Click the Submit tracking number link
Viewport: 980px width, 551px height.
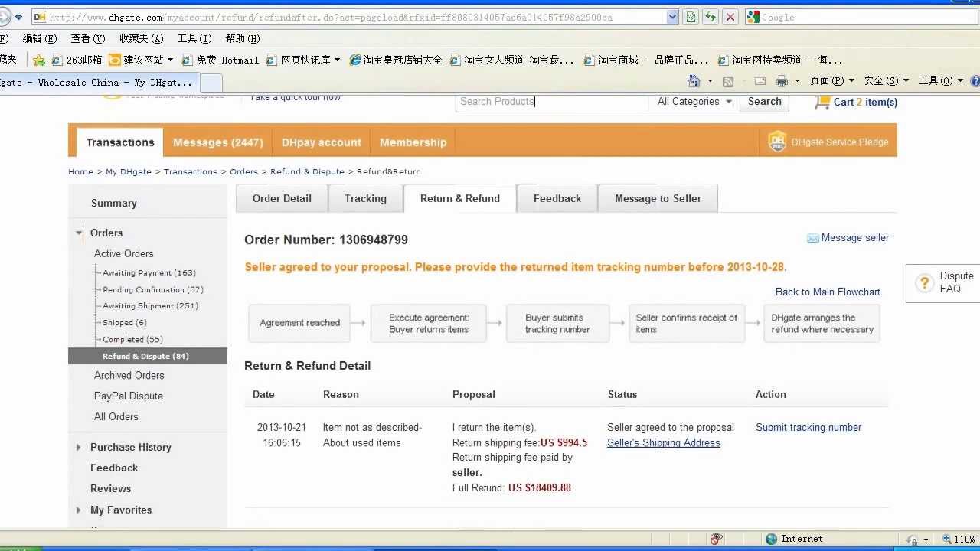click(808, 428)
